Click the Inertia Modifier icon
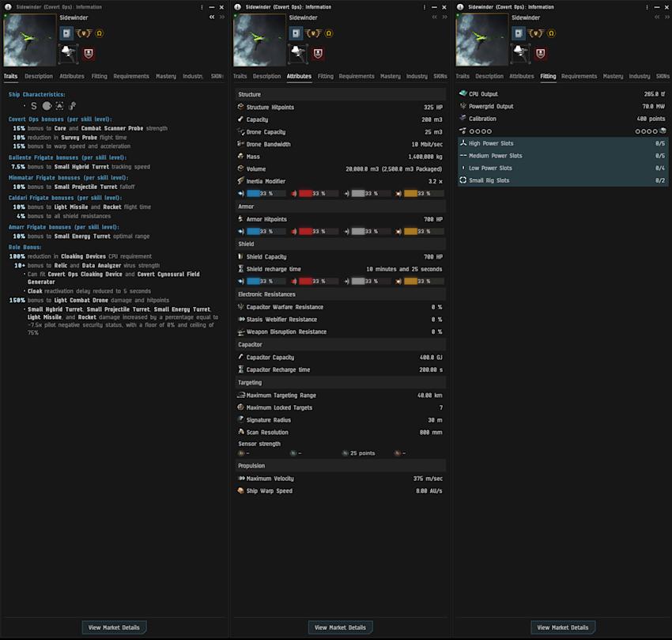This screenshot has width=672, height=640. point(240,181)
